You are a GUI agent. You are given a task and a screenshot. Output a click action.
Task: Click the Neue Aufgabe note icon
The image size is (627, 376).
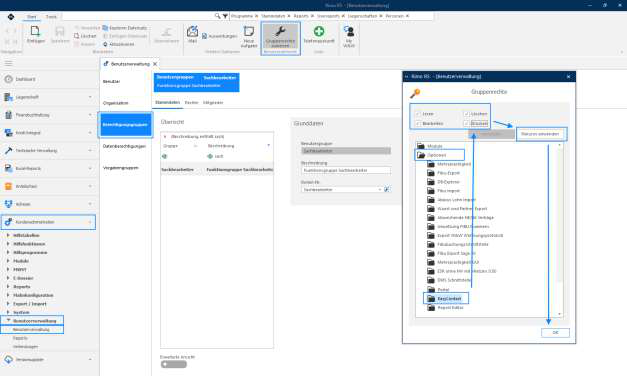coord(249,31)
